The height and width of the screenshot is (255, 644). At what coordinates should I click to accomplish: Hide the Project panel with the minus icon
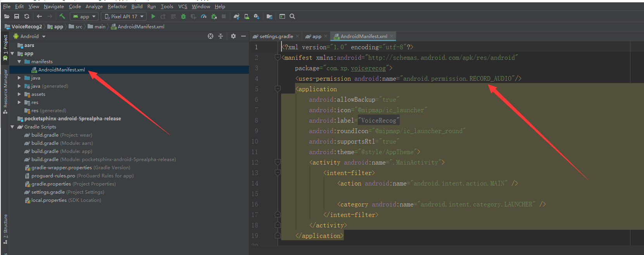(x=243, y=36)
